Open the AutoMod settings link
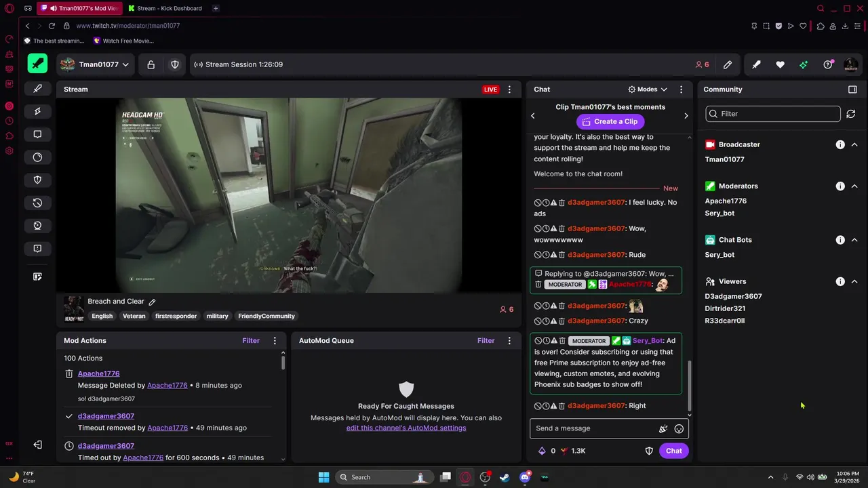The height and width of the screenshot is (488, 868). click(406, 428)
